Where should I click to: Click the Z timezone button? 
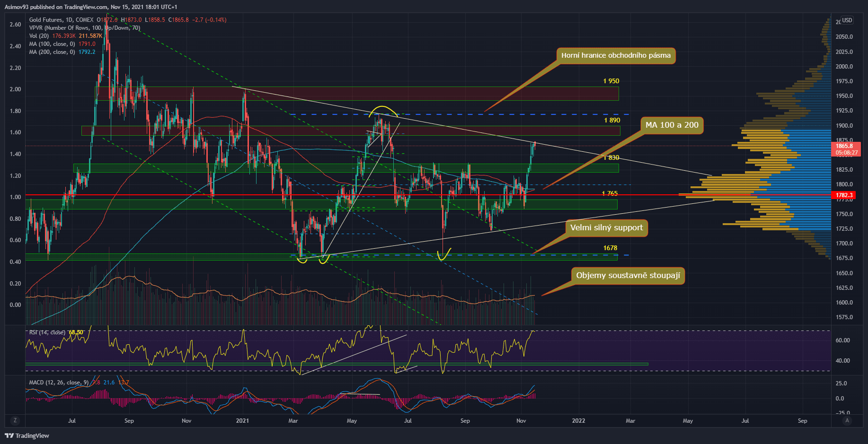click(15, 420)
